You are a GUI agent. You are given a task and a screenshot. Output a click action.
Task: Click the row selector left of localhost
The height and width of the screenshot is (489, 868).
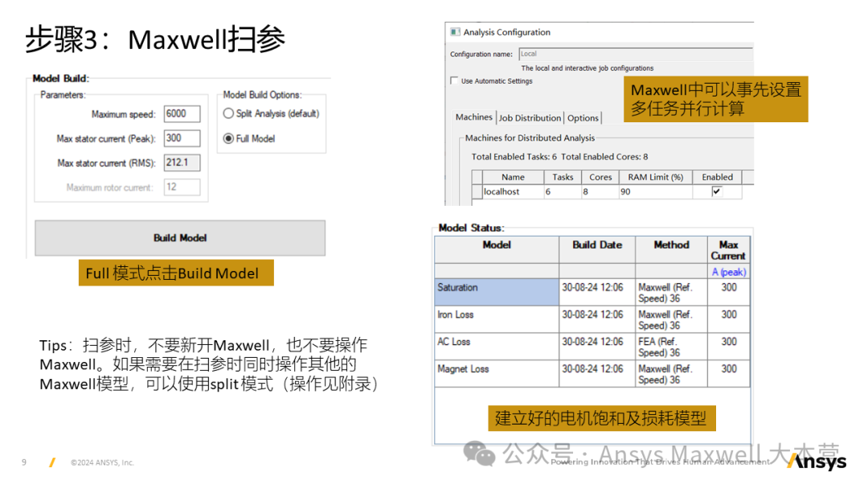coord(477,191)
